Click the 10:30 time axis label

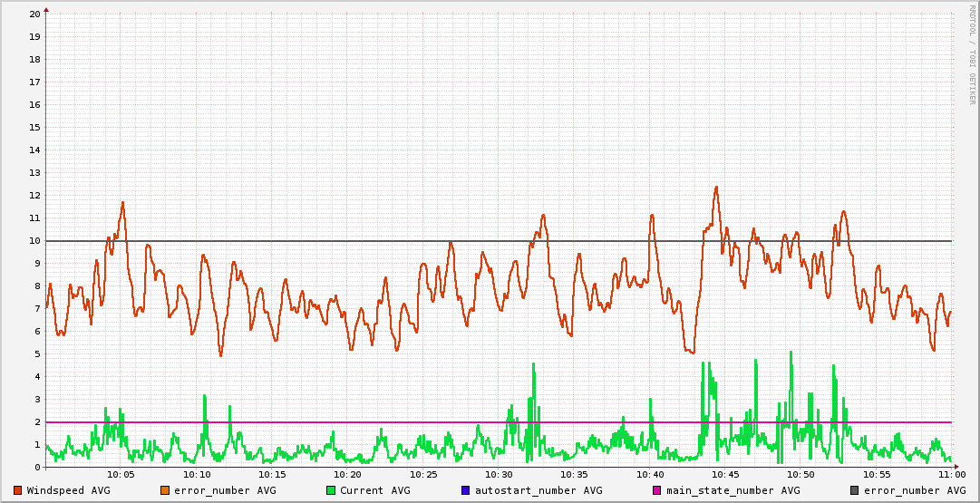pos(499,474)
